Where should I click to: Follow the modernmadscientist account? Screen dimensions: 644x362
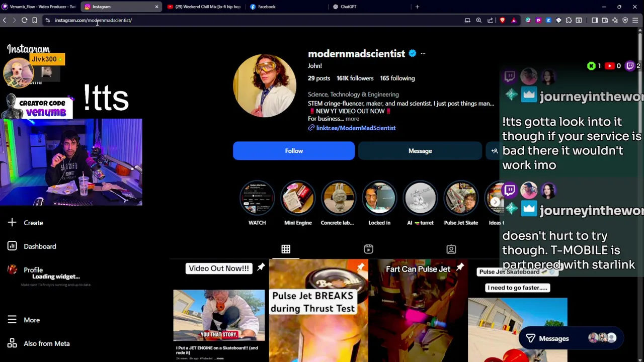point(294,151)
